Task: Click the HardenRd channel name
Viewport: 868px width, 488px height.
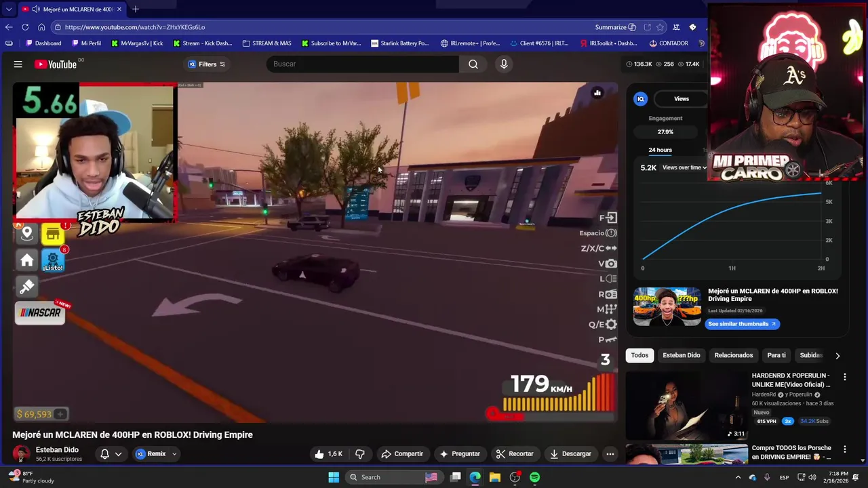Action: pyautogui.click(x=764, y=394)
